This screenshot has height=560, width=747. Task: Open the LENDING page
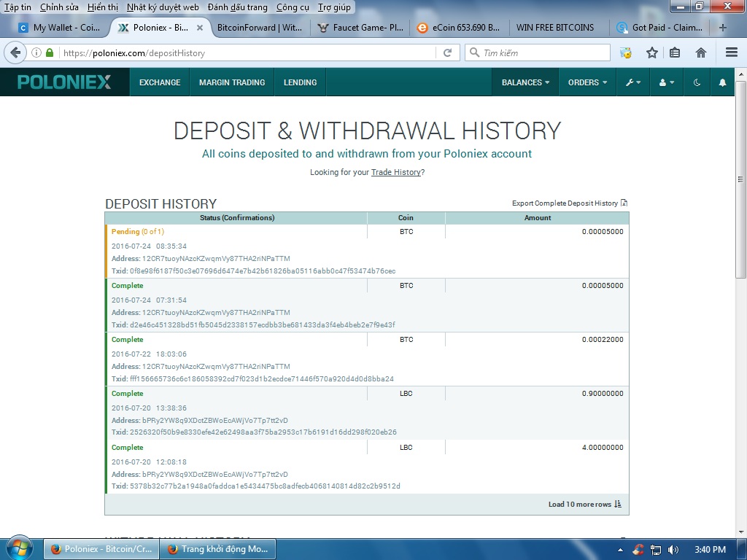[x=300, y=82]
